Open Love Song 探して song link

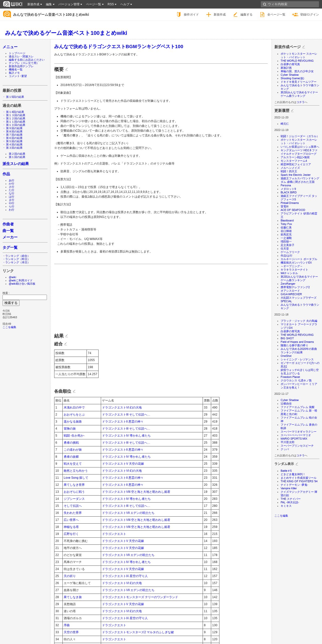coord(76,478)
